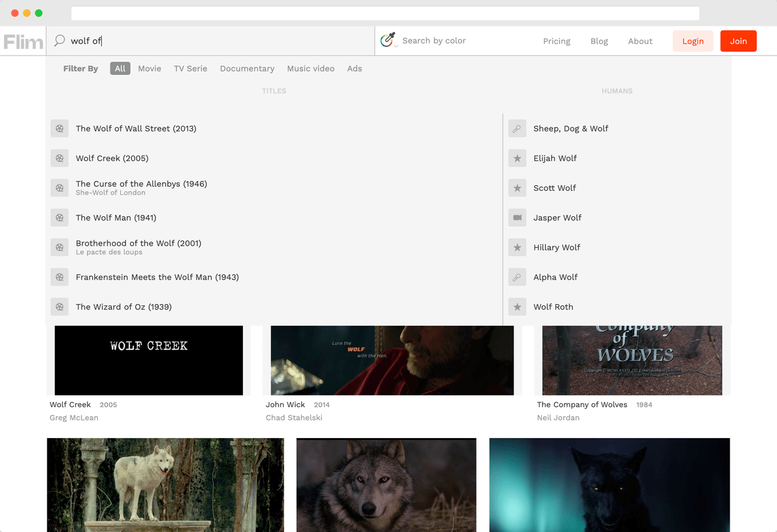Screen dimensions: 777x532
Task: Choose Wolf Creek (2005) suggestion
Action: [x=112, y=158]
